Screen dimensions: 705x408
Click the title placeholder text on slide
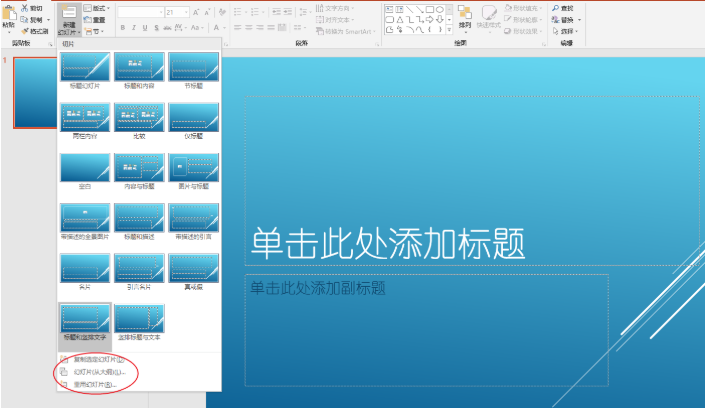(x=388, y=244)
